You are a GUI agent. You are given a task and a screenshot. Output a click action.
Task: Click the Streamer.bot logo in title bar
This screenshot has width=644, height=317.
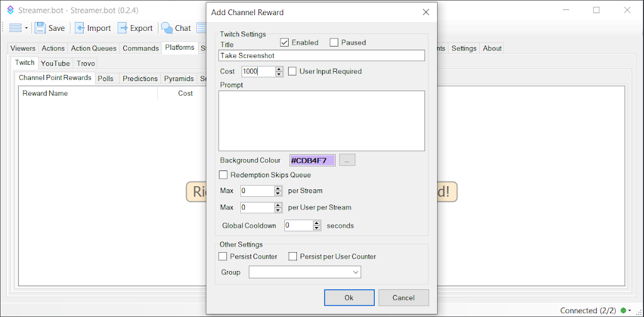point(10,10)
